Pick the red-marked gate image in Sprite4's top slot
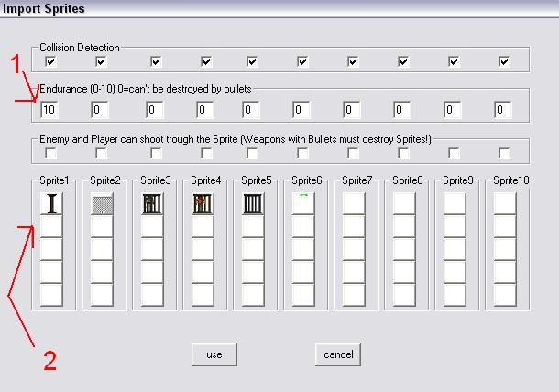 203,203
